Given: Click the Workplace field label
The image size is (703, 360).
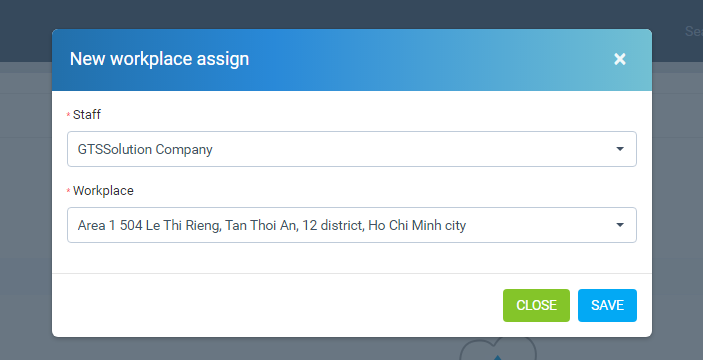Looking at the screenshot, I should click(x=103, y=191).
